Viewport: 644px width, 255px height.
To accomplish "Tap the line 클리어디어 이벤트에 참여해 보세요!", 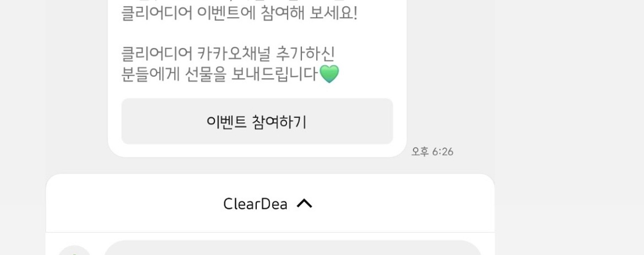I will coord(239,13).
